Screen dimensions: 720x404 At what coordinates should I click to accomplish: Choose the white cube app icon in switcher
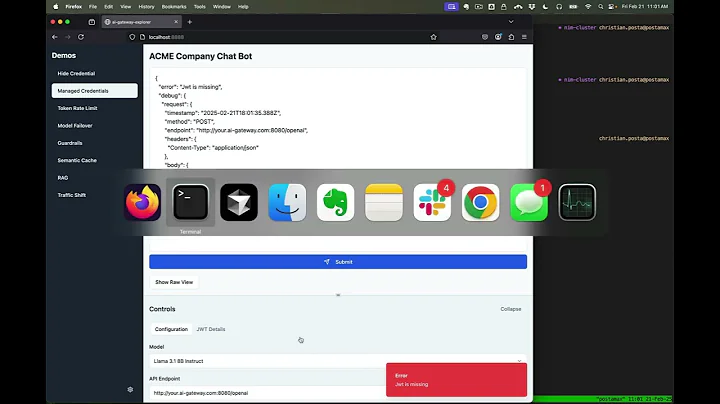coord(239,202)
